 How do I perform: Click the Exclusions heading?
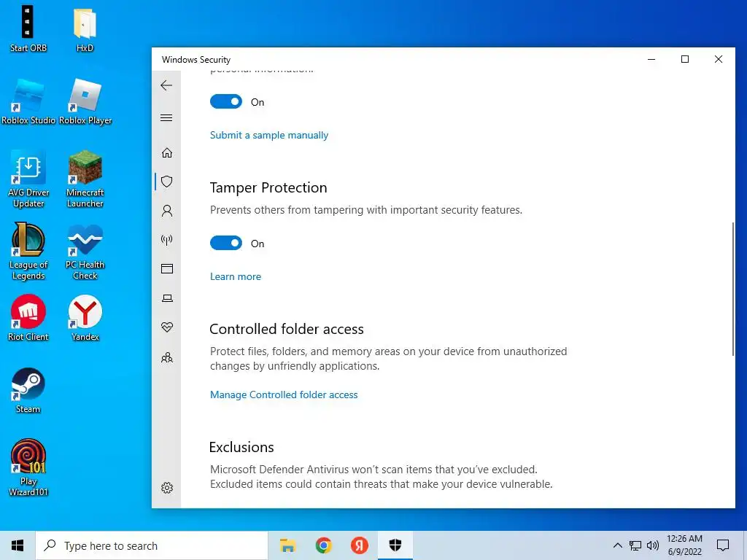[241, 447]
